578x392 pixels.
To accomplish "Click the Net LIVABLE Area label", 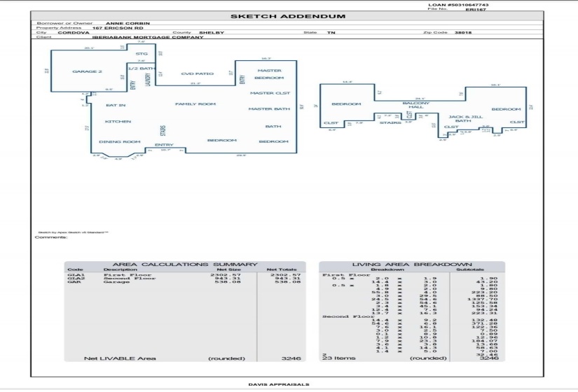I will click(120, 358).
